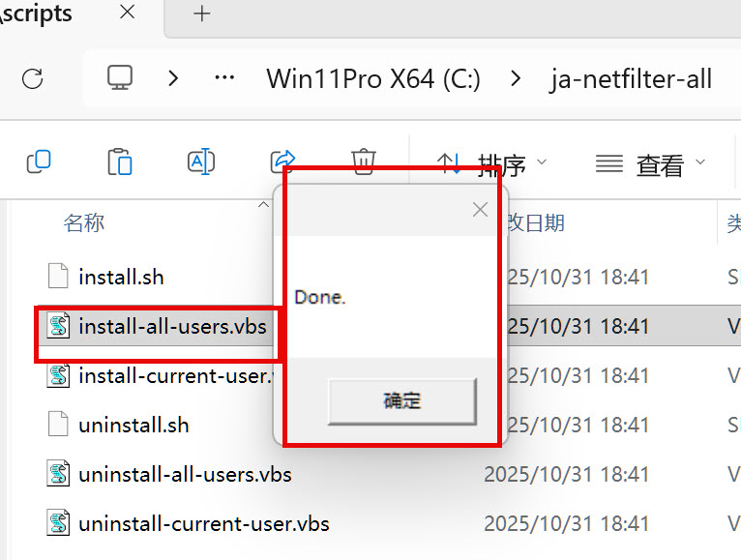Navigate to Win11Pro X64 (C:) breadcrumb
The height and width of the screenshot is (560, 741).
(373, 78)
